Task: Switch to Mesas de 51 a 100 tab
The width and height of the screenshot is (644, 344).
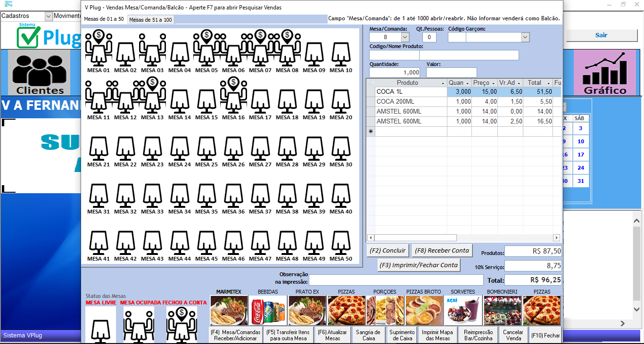Action: 150,19
